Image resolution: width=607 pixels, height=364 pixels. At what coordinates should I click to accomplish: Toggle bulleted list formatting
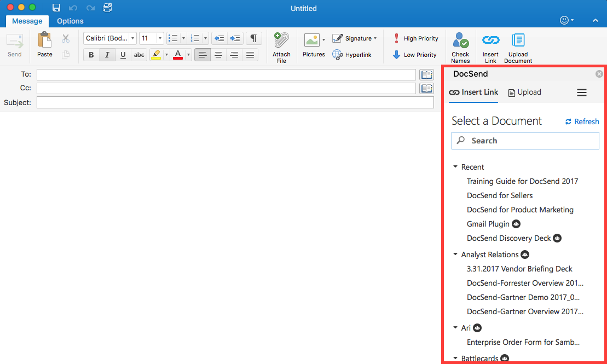(173, 38)
